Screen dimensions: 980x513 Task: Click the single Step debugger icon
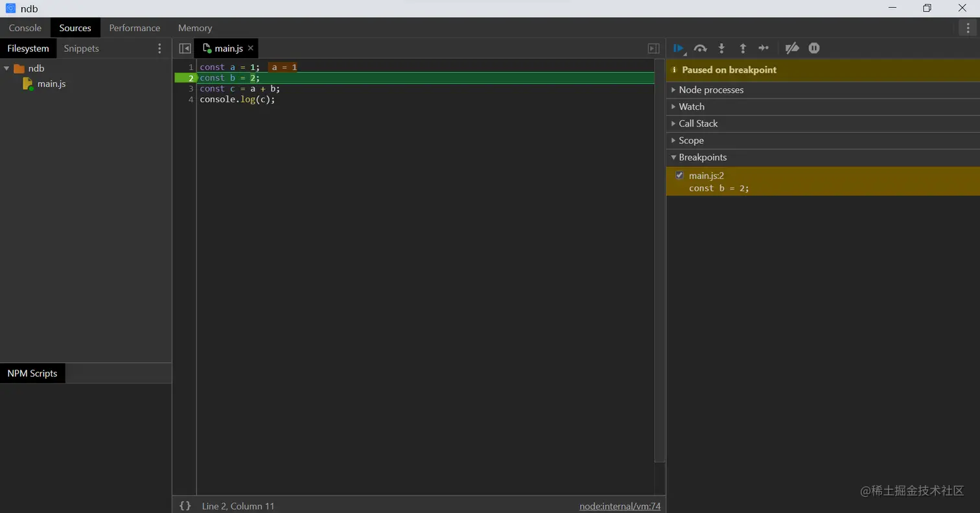(x=764, y=48)
